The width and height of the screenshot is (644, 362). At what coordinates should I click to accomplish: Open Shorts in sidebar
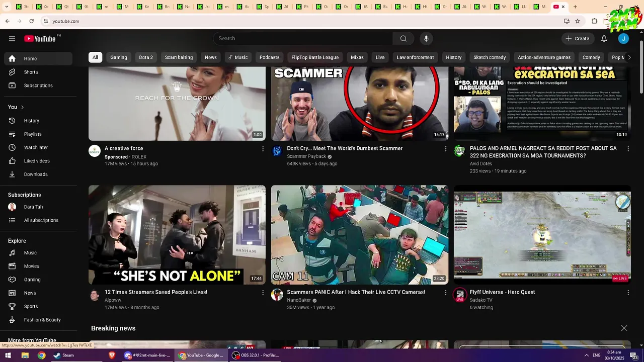[x=38, y=72]
